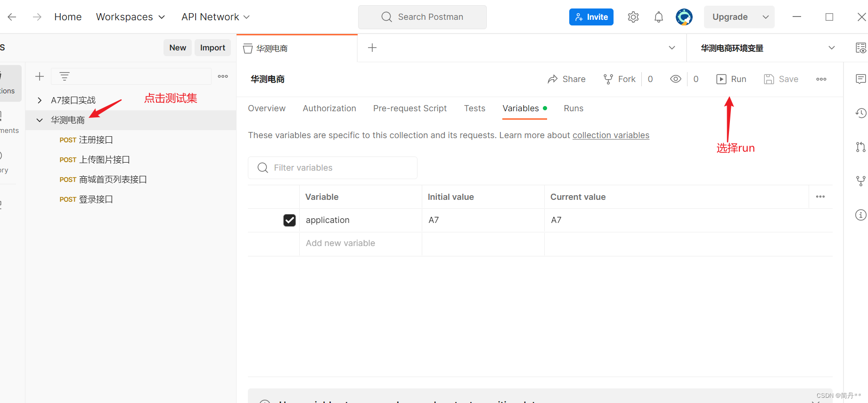Screen dimensions: 868x403
Task: Expand the A7接口实战 collection
Action: [40, 100]
